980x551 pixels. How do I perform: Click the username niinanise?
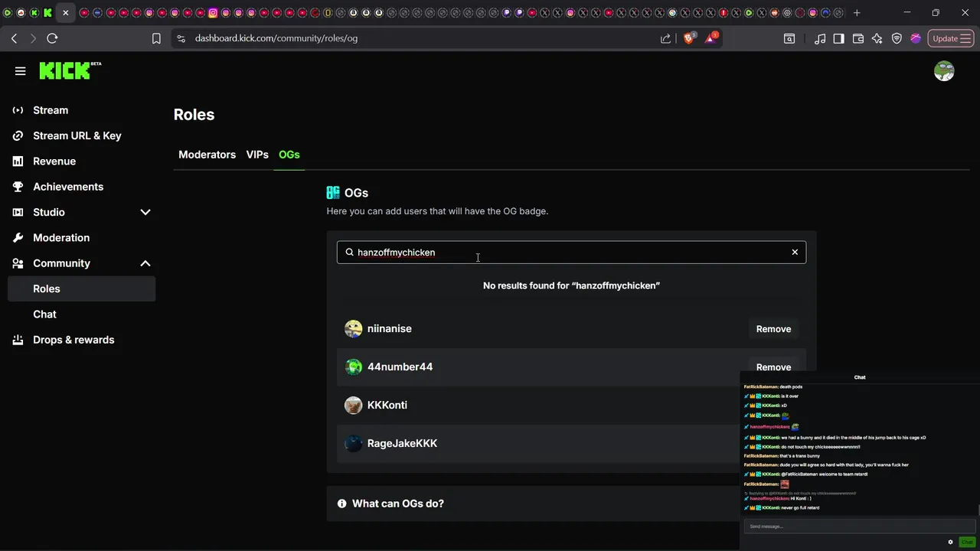click(390, 328)
